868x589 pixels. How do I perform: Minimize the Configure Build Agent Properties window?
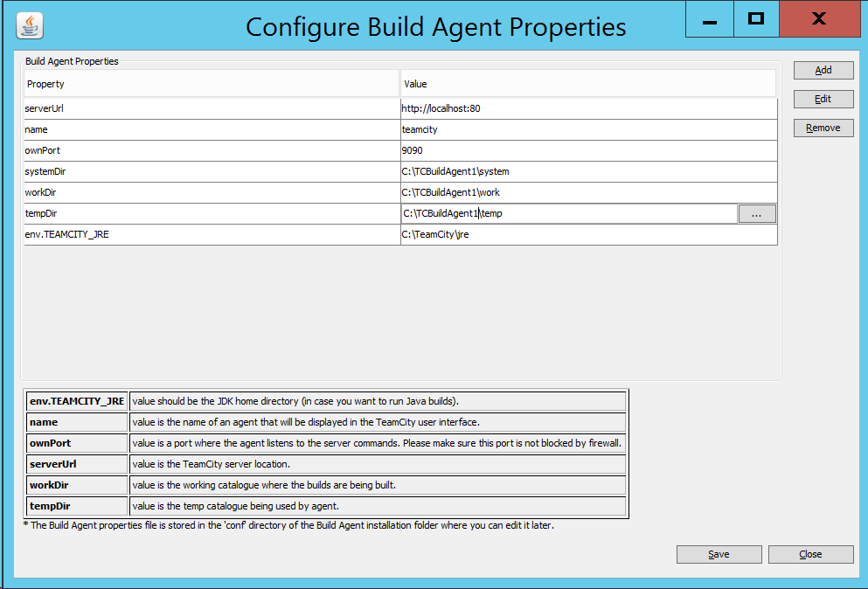[710, 19]
